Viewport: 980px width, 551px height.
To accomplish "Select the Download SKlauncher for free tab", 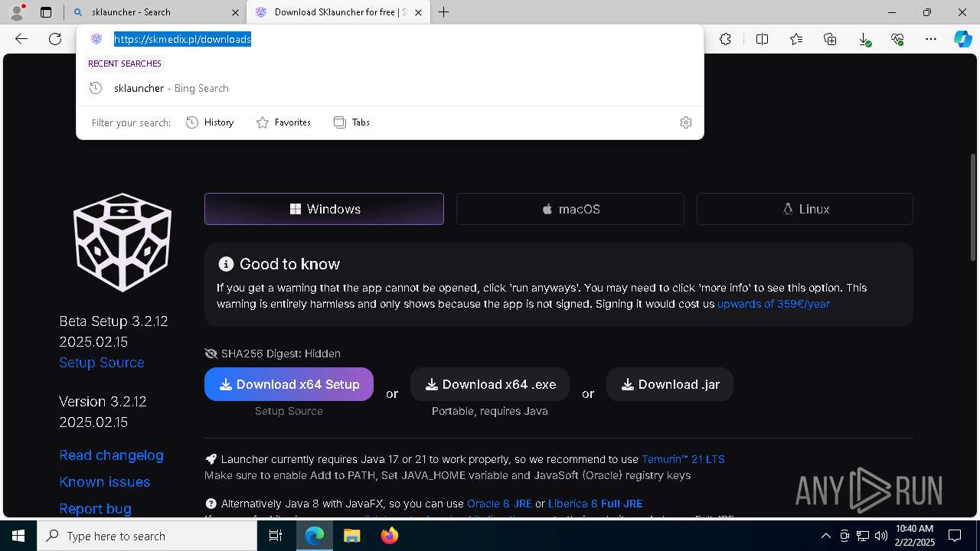I will pyautogui.click(x=339, y=12).
